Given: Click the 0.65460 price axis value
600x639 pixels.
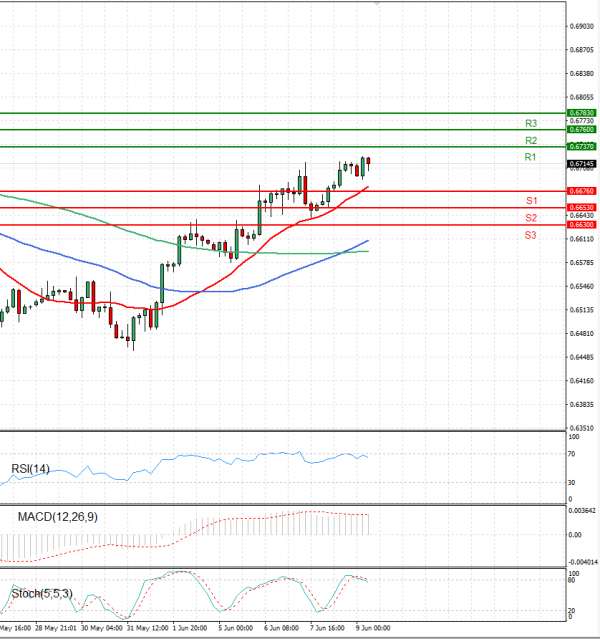Looking at the screenshot, I should [x=582, y=286].
